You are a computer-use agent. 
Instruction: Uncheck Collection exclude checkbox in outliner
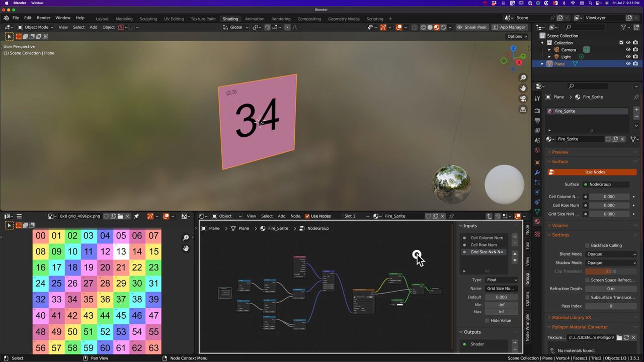(x=621, y=43)
